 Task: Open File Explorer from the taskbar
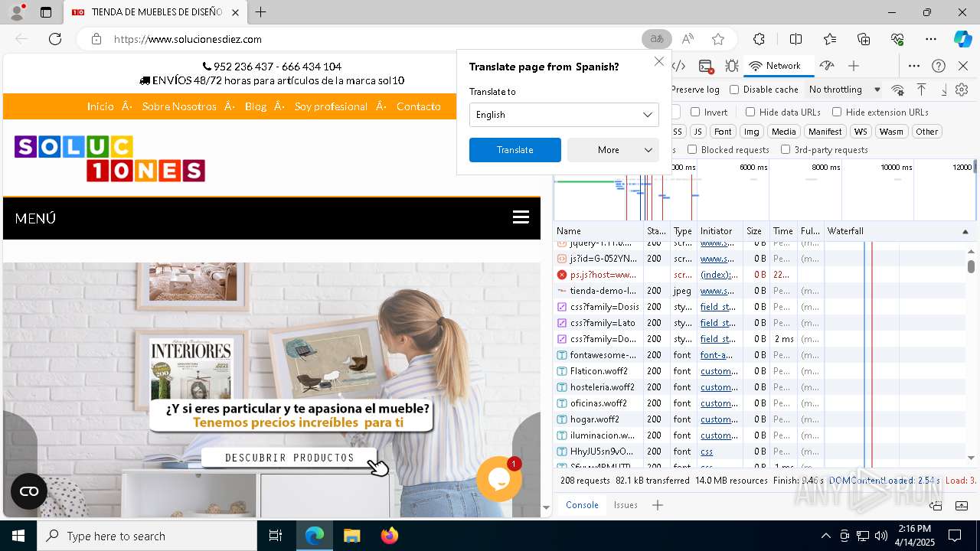[x=351, y=536]
